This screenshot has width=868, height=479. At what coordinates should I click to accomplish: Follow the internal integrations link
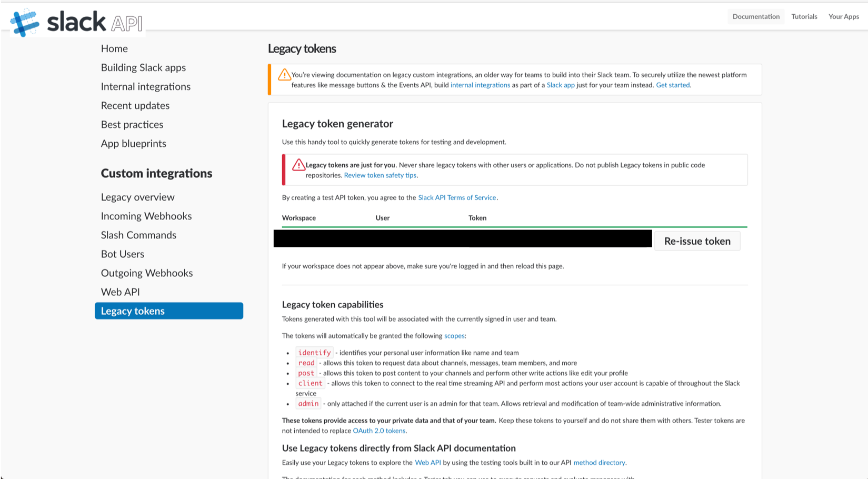pyautogui.click(x=480, y=85)
